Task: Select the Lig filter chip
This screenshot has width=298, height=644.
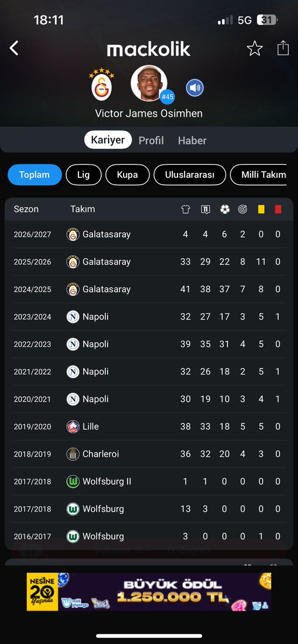Action: tap(83, 175)
